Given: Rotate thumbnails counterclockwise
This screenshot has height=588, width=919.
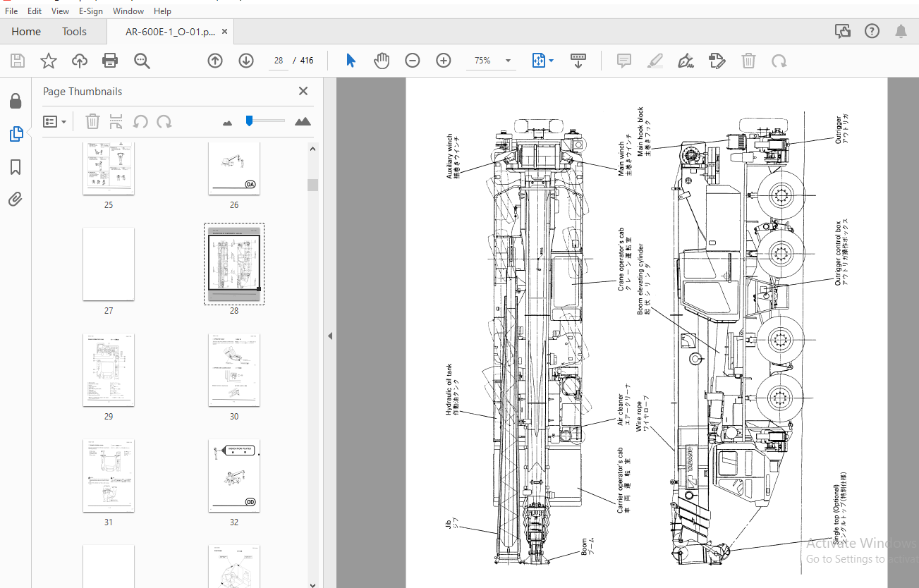Looking at the screenshot, I should pyautogui.click(x=140, y=121).
